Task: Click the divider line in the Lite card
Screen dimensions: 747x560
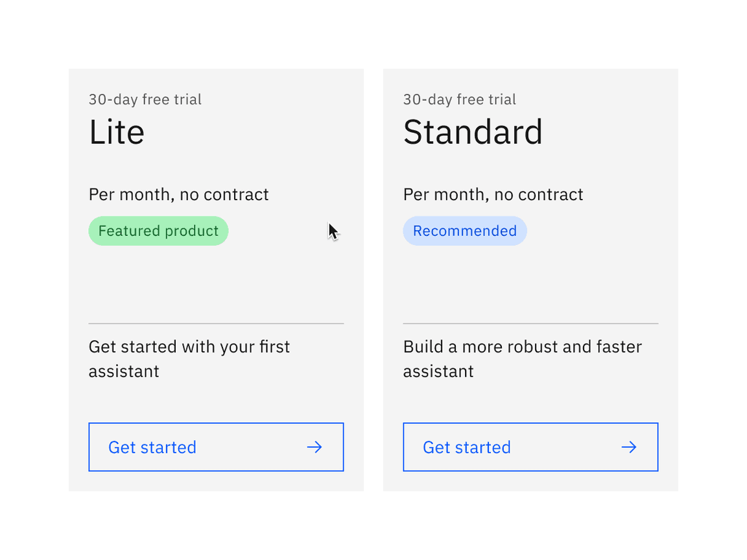Action: (216, 323)
